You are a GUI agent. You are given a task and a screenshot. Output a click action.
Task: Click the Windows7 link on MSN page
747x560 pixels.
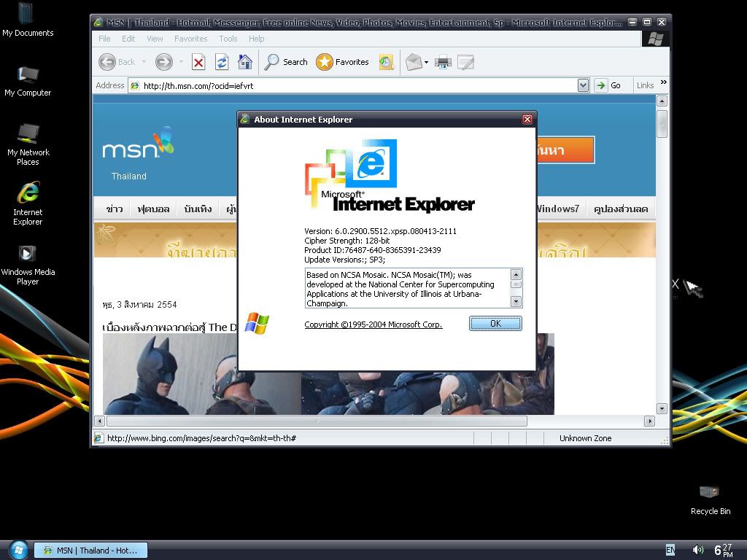pos(558,209)
